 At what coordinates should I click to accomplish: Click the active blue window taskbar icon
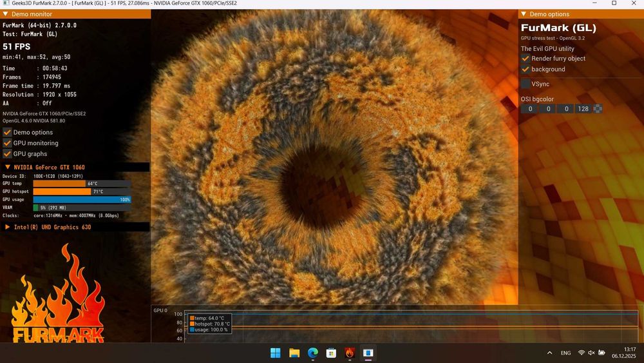pos(368,353)
